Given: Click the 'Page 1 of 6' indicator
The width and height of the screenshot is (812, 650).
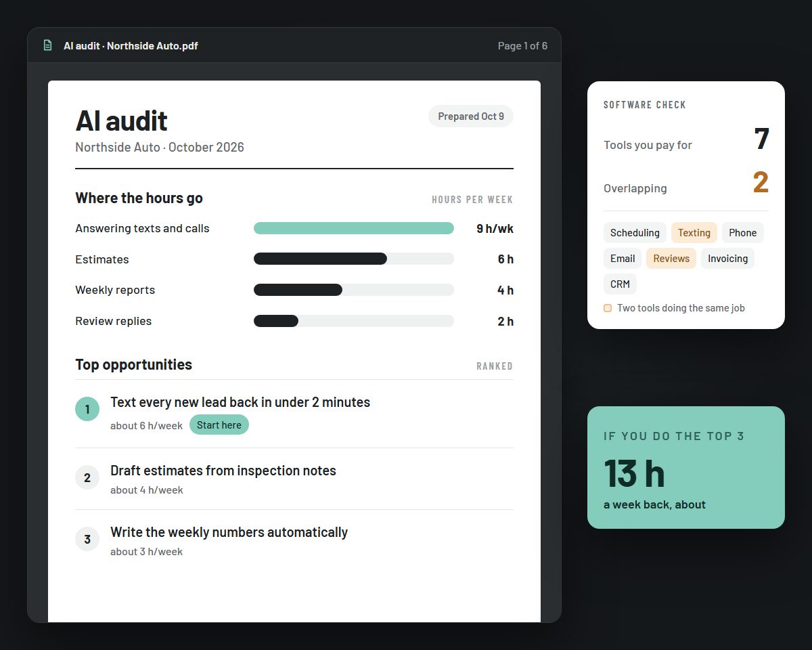Looking at the screenshot, I should (x=522, y=46).
